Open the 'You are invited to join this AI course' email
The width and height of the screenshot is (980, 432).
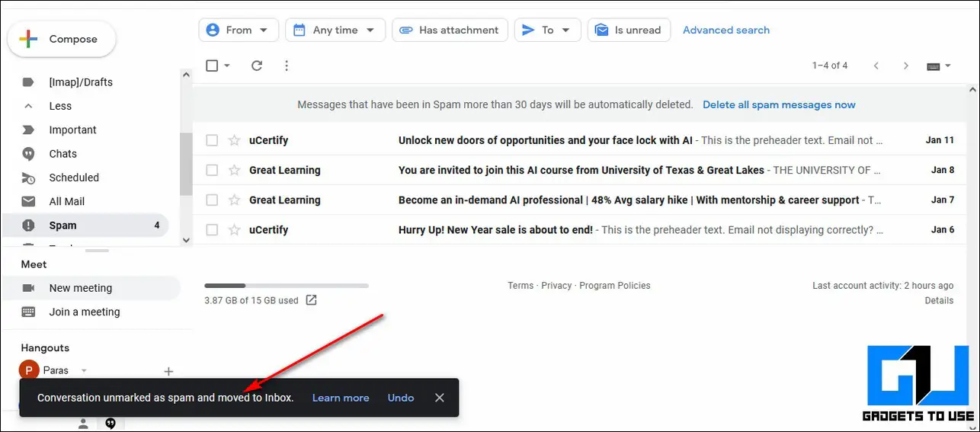click(x=579, y=170)
